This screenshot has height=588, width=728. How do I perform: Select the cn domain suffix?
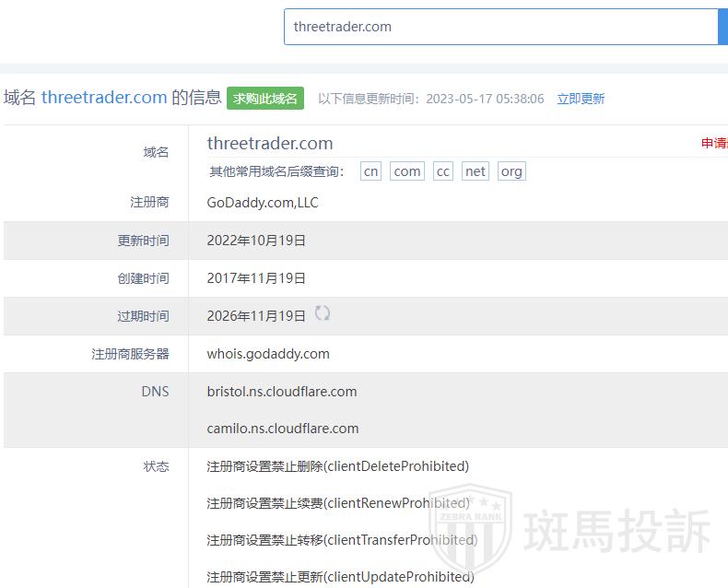point(370,171)
